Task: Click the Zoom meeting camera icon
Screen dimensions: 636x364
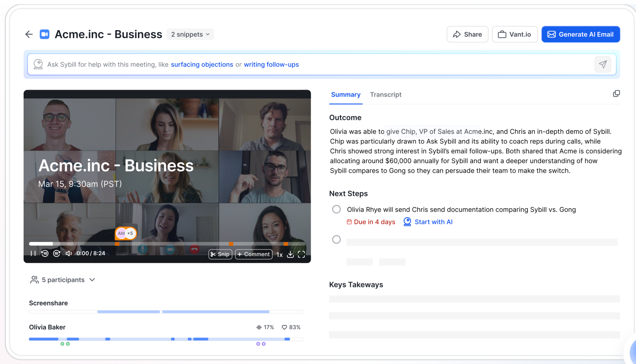Action: click(44, 34)
